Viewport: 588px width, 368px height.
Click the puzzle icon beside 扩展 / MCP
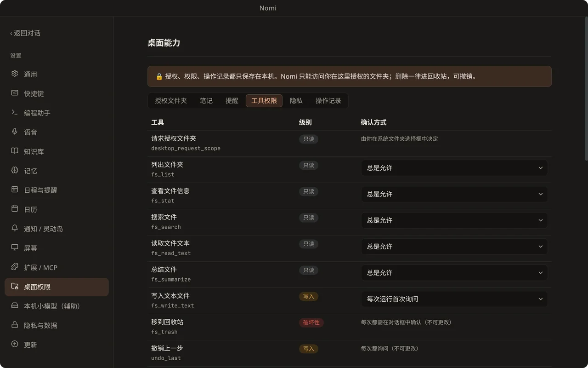15,267
